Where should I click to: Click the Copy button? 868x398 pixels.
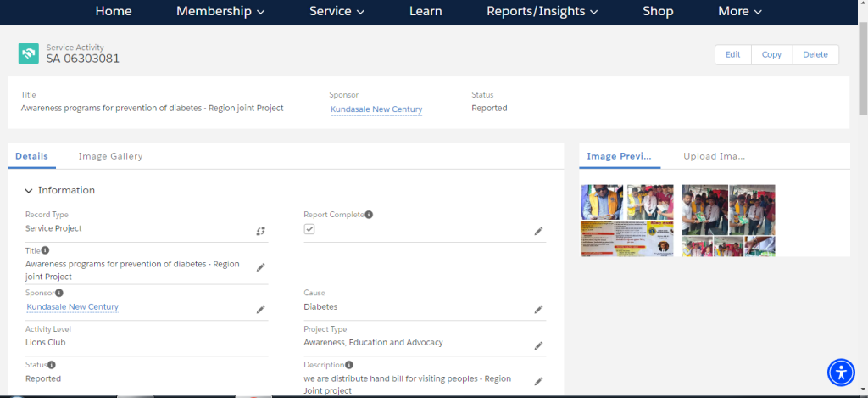771,54
